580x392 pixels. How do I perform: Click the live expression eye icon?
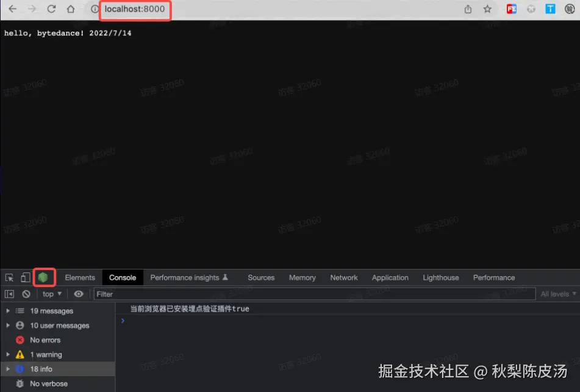coord(79,294)
